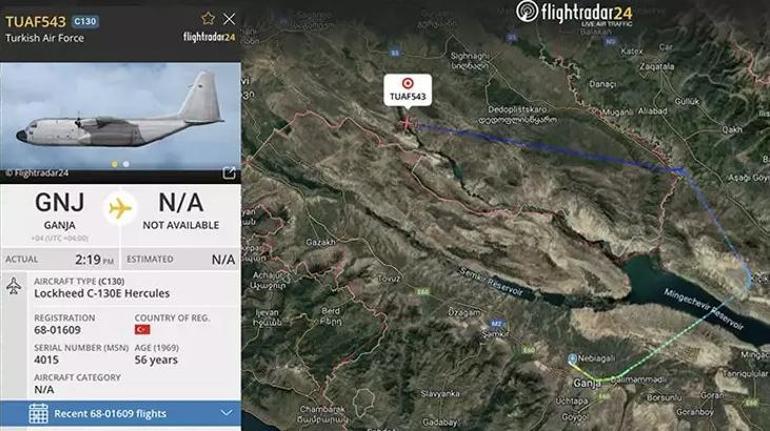The height and width of the screenshot is (431, 770).
Task: Open the aircraft photo in external link
Action: tap(229, 173)
